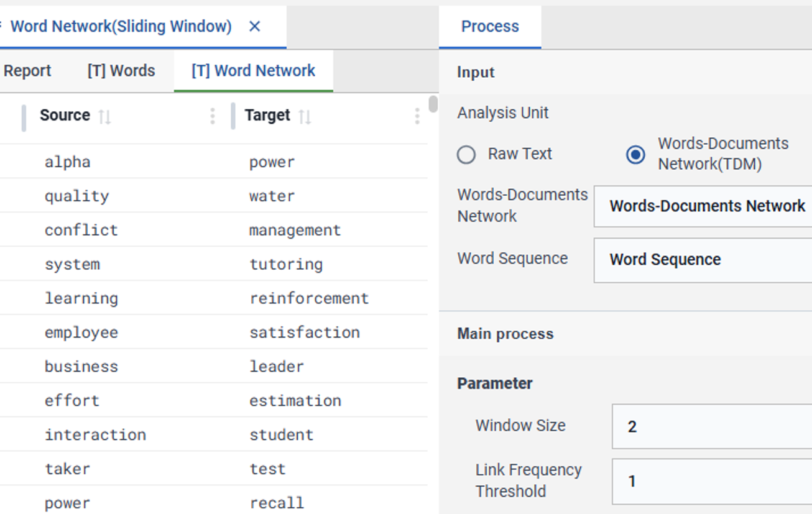
Task: Select the 'learning' source cell
Action: tap(81, 298)
